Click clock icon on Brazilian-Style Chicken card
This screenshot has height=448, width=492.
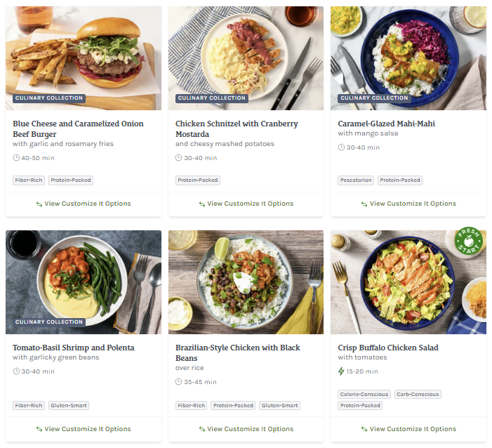[x=179, y=382]
